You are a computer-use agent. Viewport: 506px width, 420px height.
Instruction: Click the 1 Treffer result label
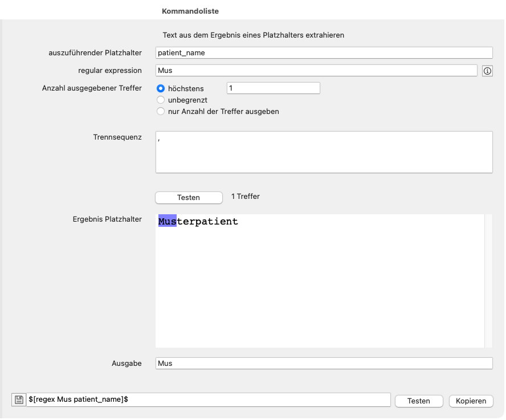[245, 196]
